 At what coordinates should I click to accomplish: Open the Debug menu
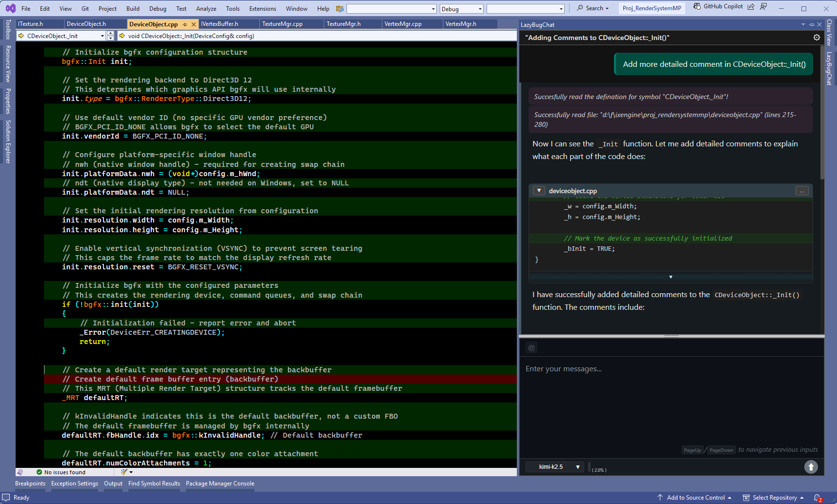tap(158, 8)
